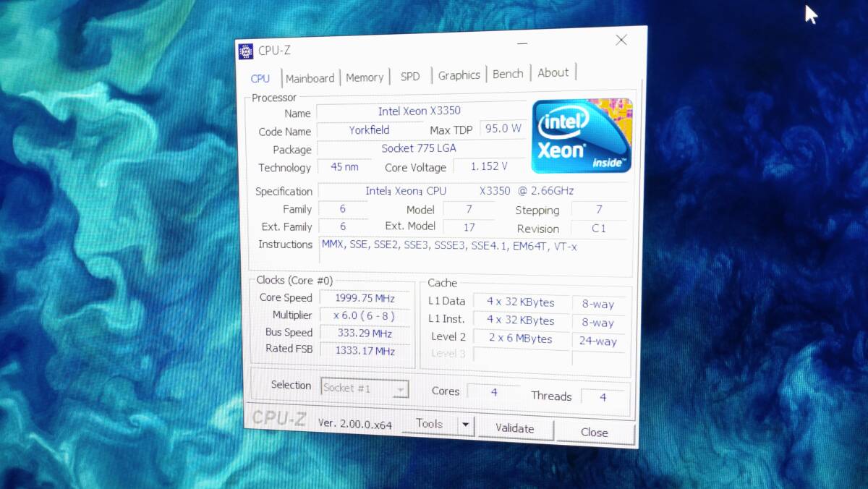Click the Rated FSB value 1333.17 MHz
The image size is (868, 489).
coord(365,351)
